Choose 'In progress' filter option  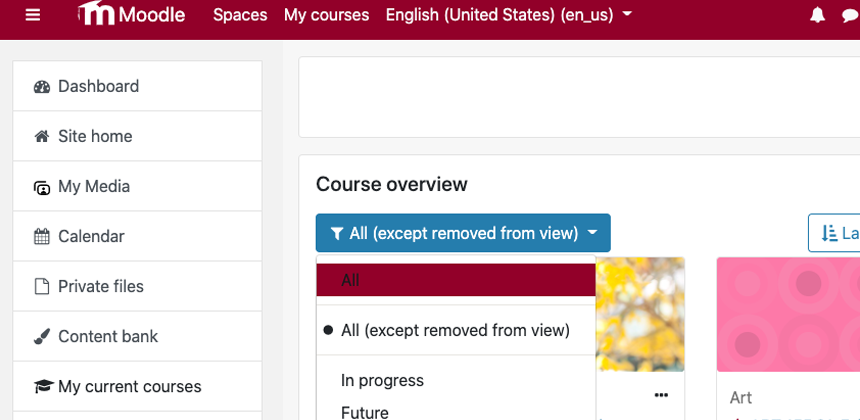click(x=382, y=380)
